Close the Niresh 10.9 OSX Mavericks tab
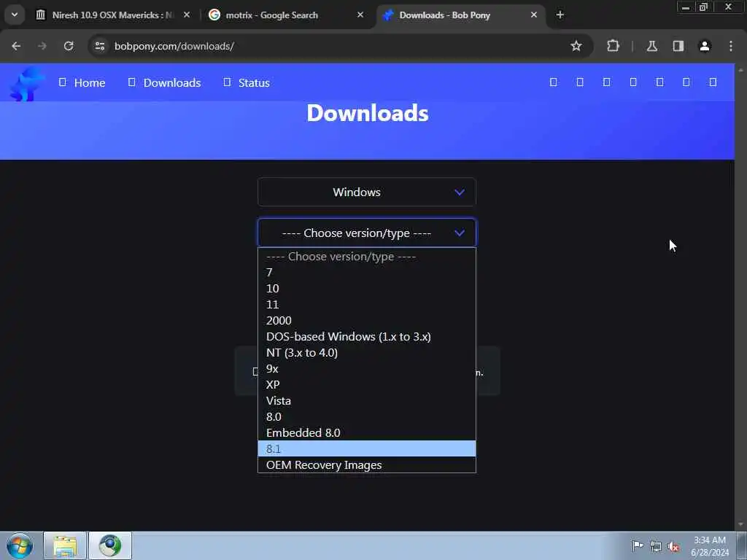747x560 pixels. point(187,15)
